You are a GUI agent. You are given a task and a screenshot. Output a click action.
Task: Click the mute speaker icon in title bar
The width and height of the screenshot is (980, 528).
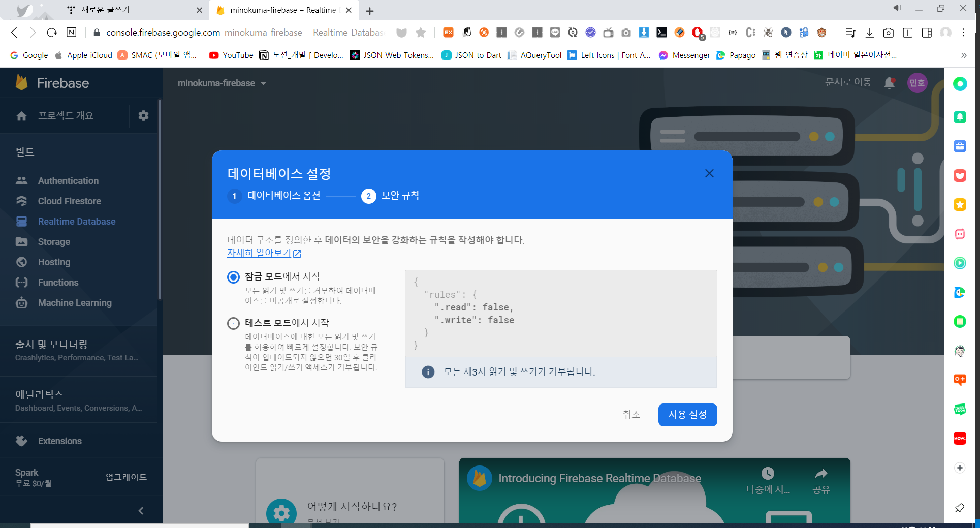point(897,8)
